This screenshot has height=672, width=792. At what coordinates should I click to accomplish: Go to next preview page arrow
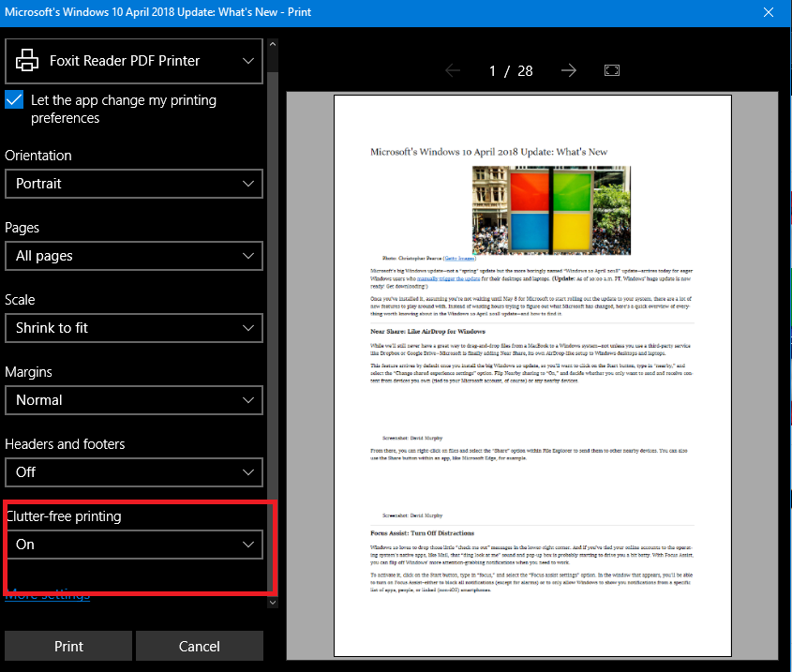click(x=568, y=71)
